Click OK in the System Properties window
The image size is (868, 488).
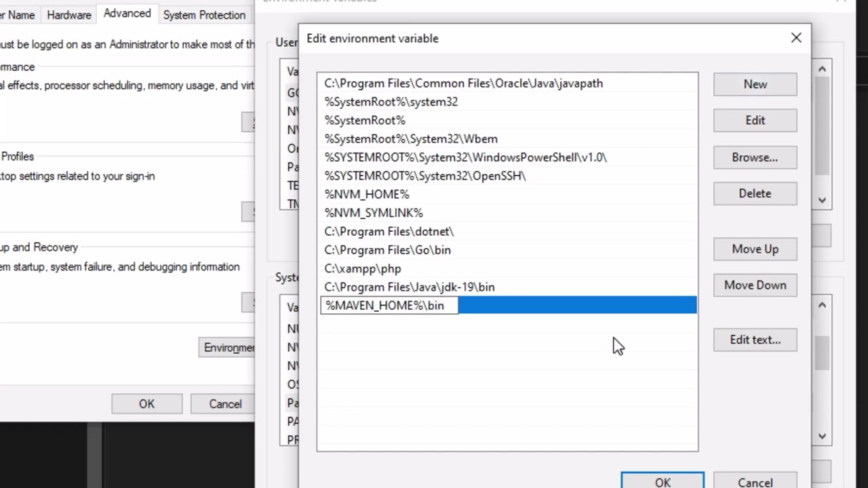pyautogui.click(x=146, y=404)
